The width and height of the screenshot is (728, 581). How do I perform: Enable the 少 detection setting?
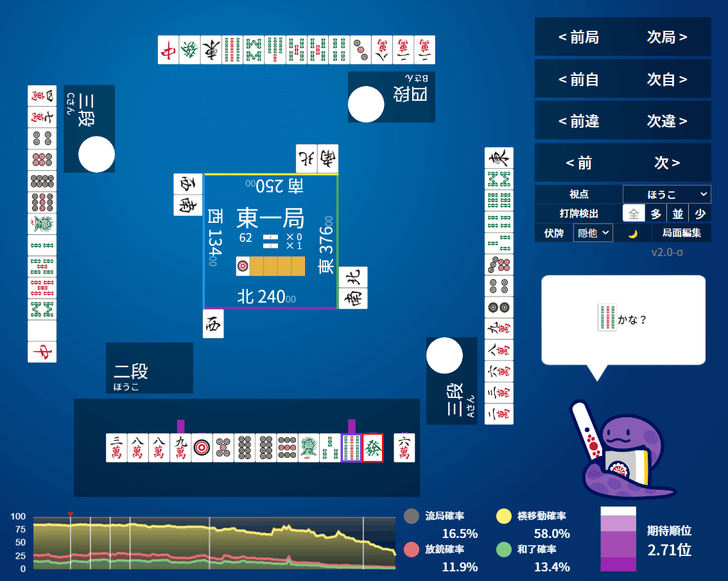coord(700,213)
